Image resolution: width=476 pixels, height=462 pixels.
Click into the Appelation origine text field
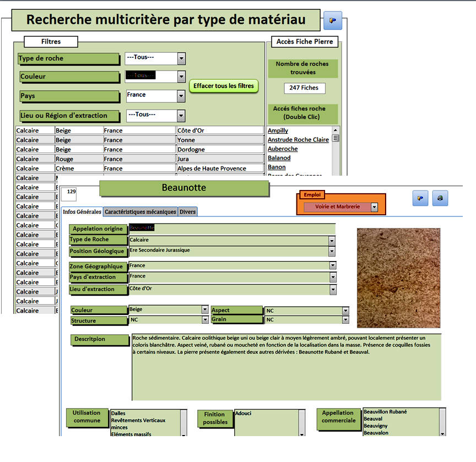[231, 228]
